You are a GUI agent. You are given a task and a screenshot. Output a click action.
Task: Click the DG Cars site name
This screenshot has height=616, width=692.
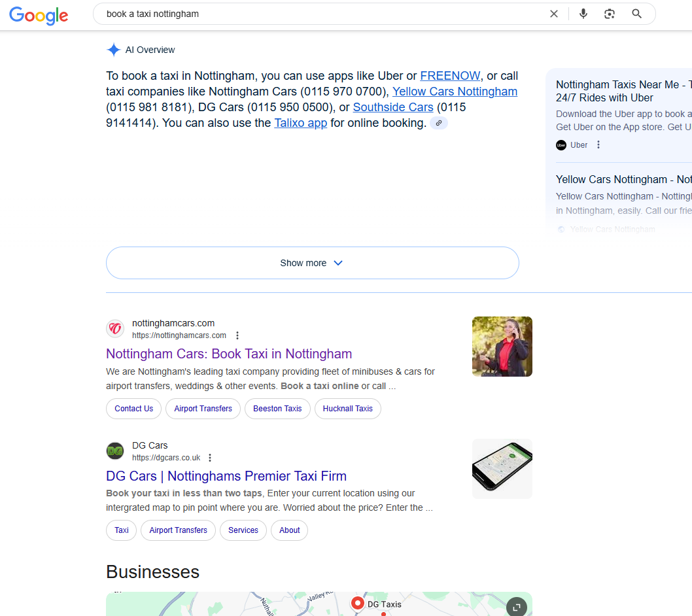click(150, 445)
